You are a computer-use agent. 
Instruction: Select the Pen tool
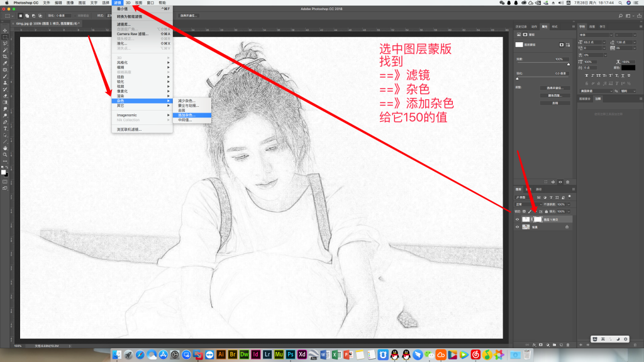(5, 122)
